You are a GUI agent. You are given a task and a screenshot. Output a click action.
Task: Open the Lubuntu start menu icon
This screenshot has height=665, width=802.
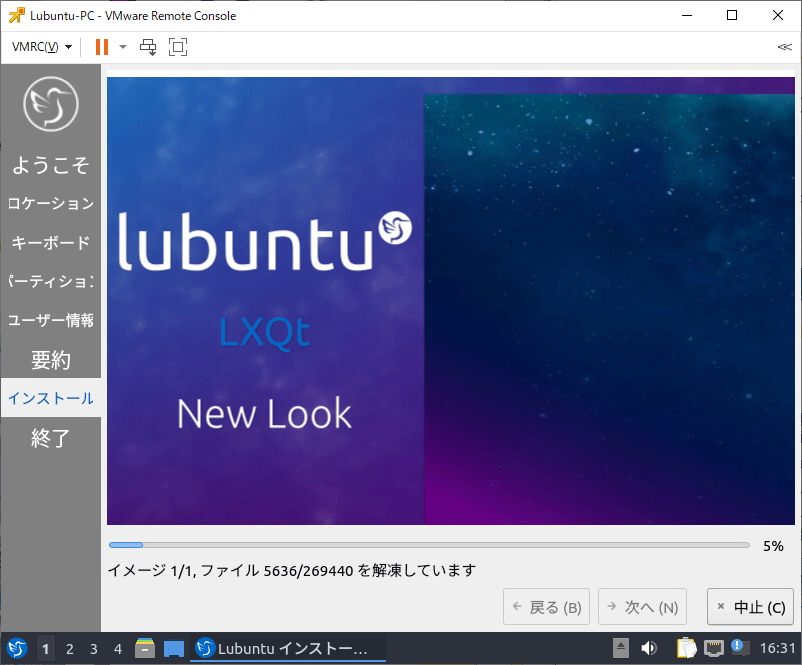(x=17, y=649)
